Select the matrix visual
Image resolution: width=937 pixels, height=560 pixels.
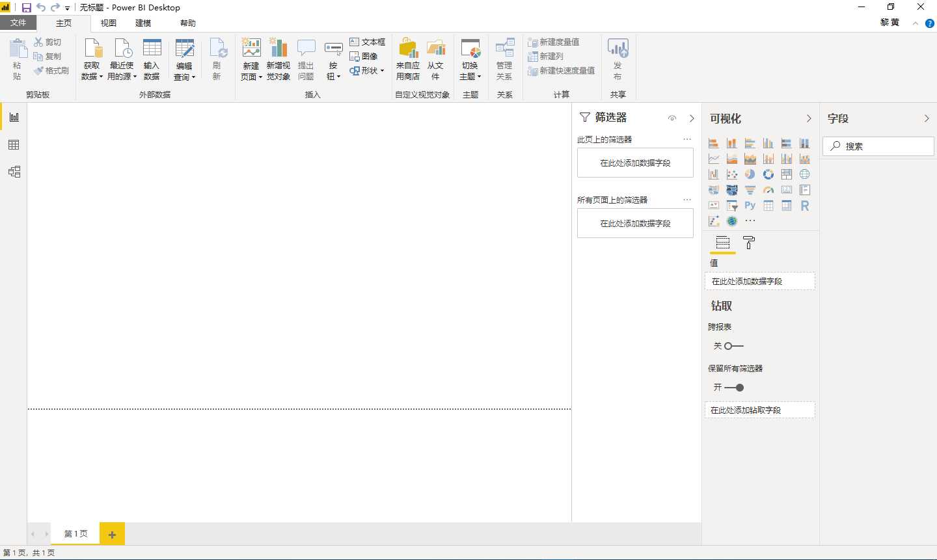787,206
